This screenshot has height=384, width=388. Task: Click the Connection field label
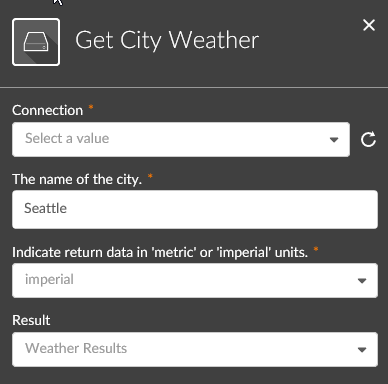point(47,110)
